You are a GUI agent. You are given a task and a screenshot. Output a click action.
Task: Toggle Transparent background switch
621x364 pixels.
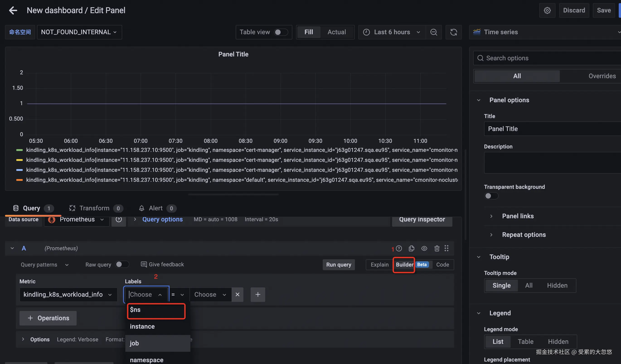491,196
